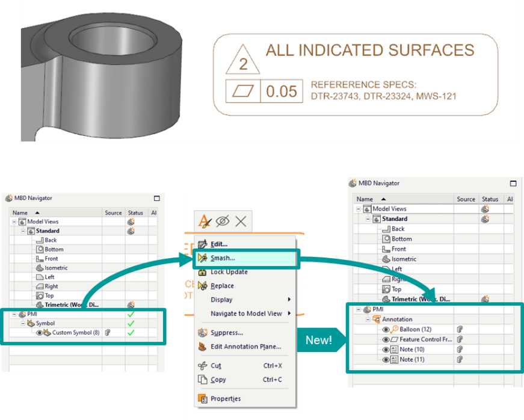
Task: Click the X delete icon in the mini toolbar
Action: click(241, 221)
